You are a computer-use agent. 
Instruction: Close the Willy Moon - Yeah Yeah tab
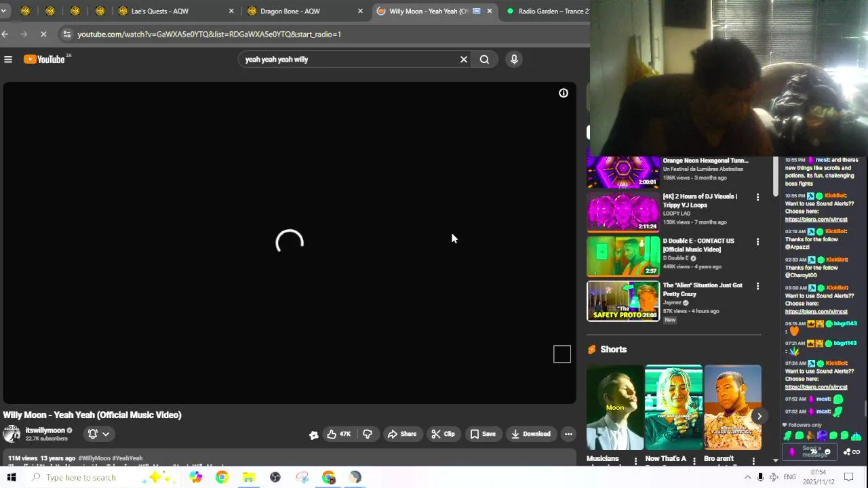pos(490,11)
